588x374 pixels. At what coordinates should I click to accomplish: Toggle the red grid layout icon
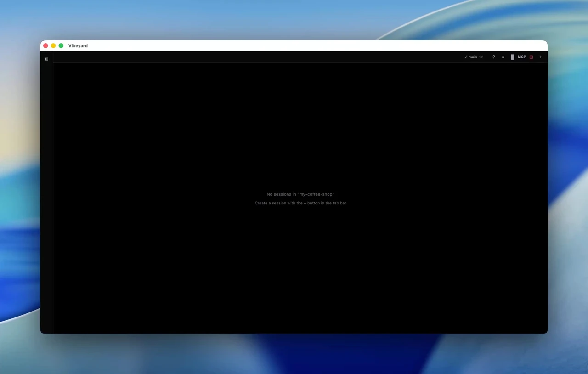531,57
